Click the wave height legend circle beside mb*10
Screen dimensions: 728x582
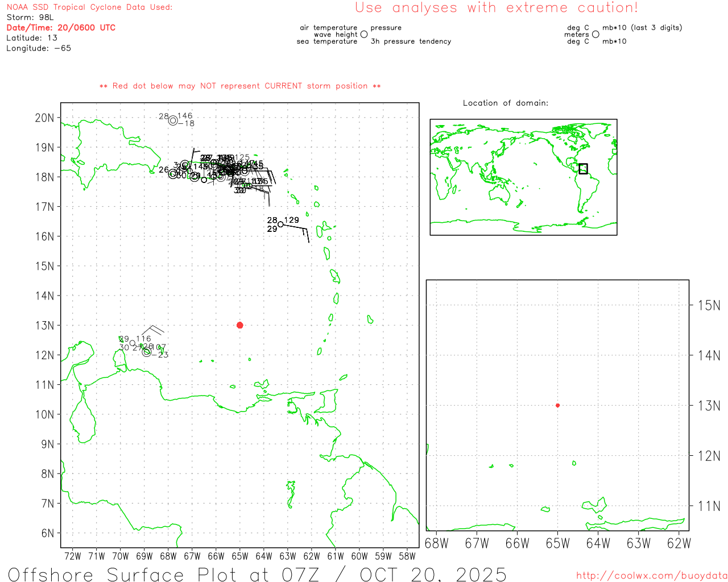[x=595, y=34]
